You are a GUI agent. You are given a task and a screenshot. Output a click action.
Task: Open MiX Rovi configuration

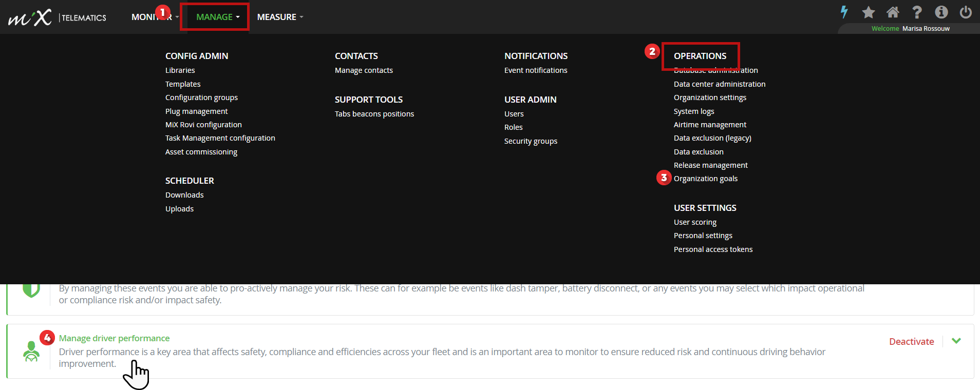(203, 125)
